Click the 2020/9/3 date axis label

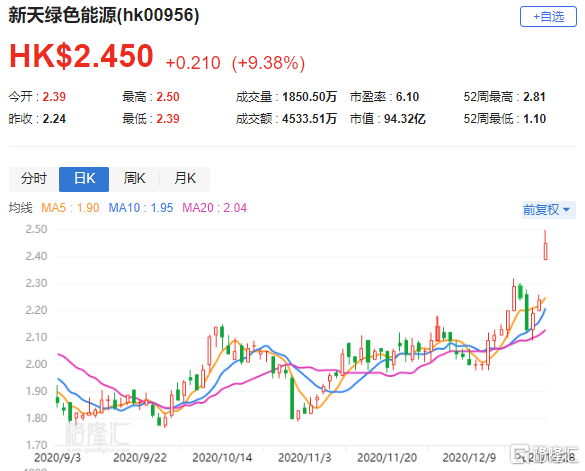tap(57, 458)
